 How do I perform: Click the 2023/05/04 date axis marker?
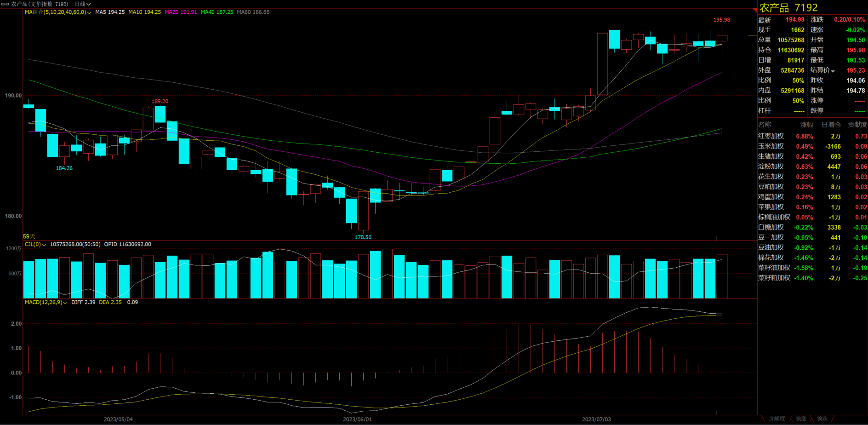coord(118,419)
